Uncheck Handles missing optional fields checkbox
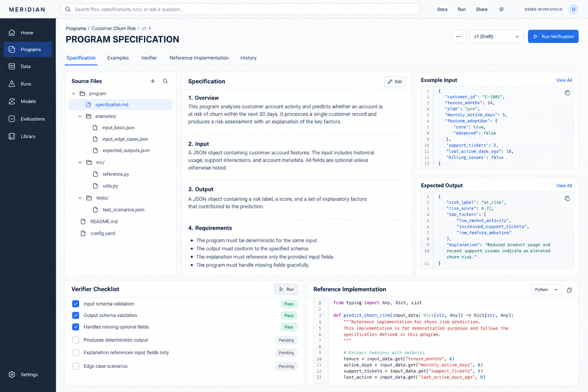 click(x=76, y=327)
